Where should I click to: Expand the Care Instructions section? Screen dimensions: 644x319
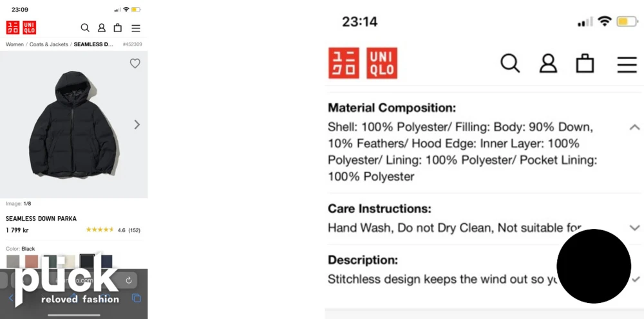[x=634, y=228]
